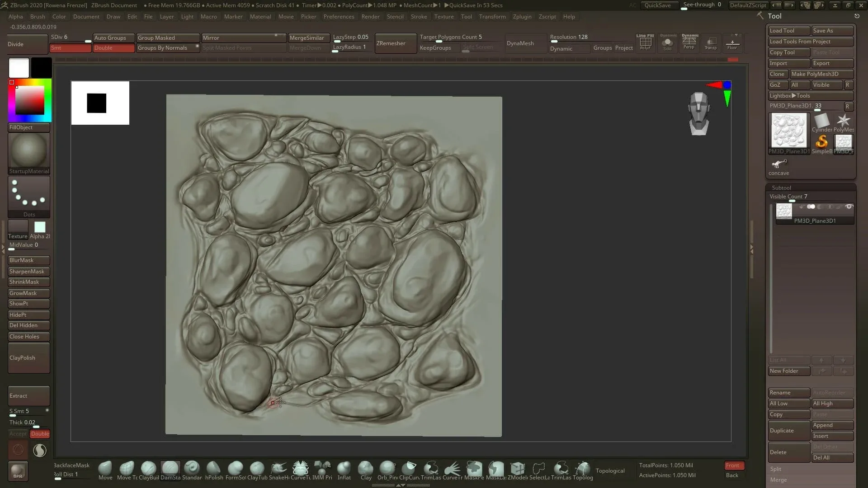
Task: Select the Inflat brush
Action: pos(344,468)
